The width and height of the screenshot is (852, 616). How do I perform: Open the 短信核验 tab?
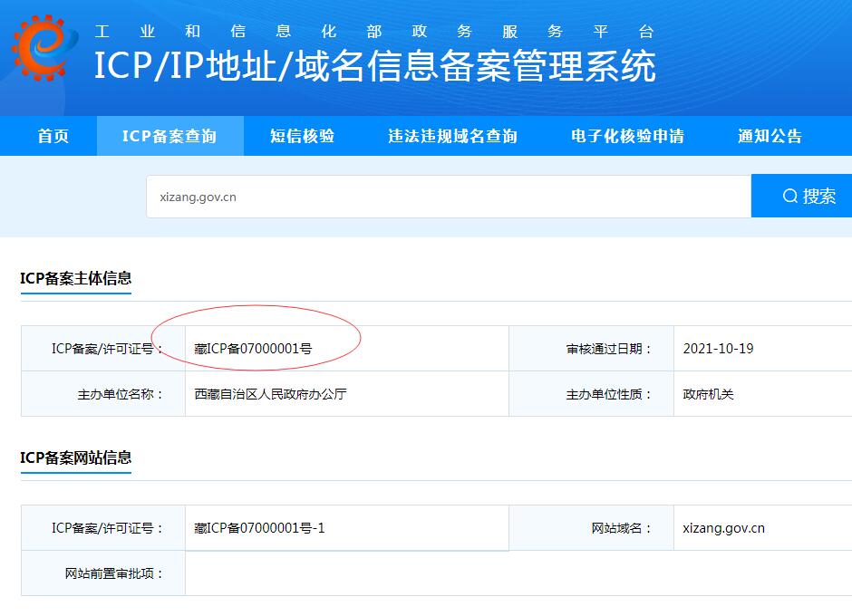pyautogui.click(x=302, y=136)
